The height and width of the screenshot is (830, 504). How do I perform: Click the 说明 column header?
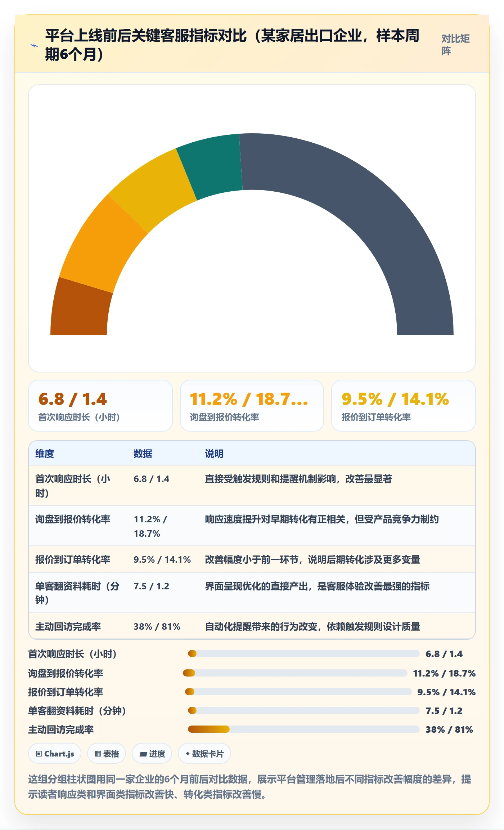214,454
